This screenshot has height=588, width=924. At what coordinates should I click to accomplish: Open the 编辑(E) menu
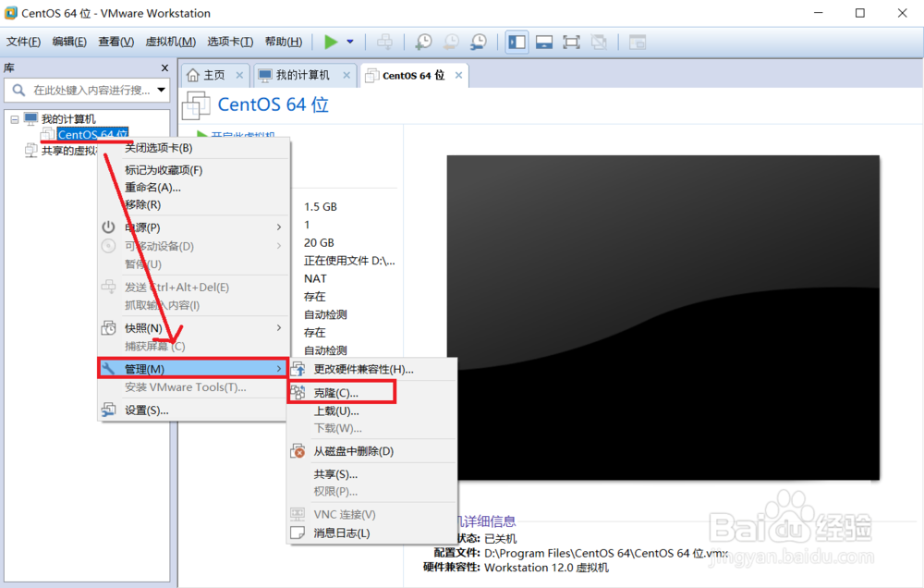[69, 42]
